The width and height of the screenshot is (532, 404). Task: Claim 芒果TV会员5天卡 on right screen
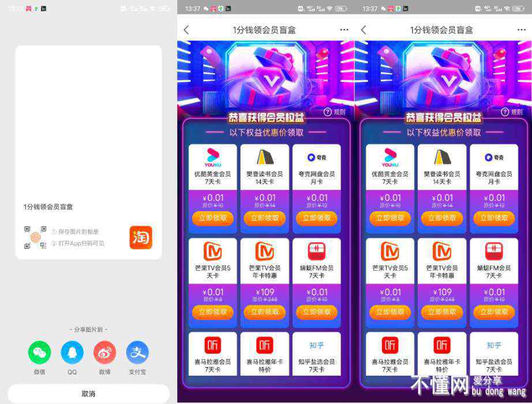[x=390, y=312]
